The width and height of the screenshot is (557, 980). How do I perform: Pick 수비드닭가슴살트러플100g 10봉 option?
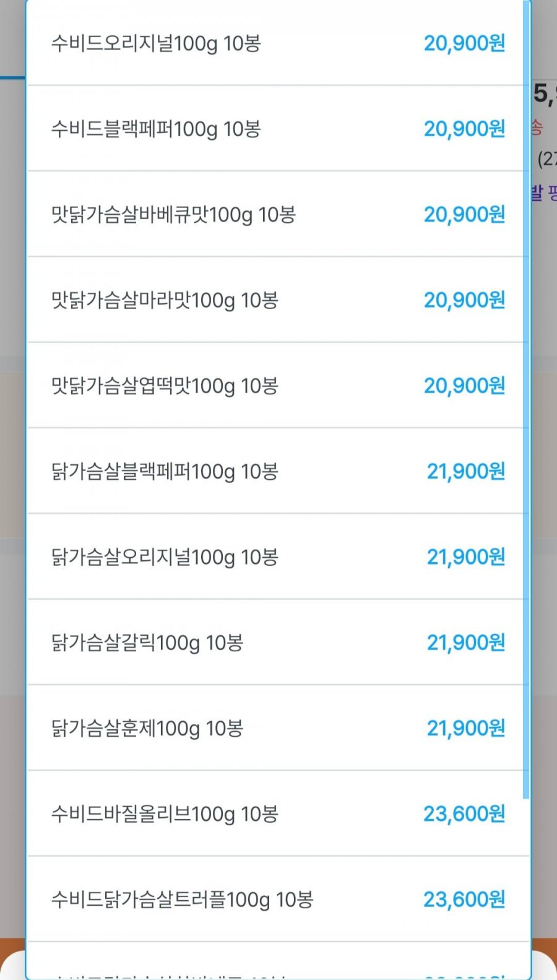(x=182, y=899)
